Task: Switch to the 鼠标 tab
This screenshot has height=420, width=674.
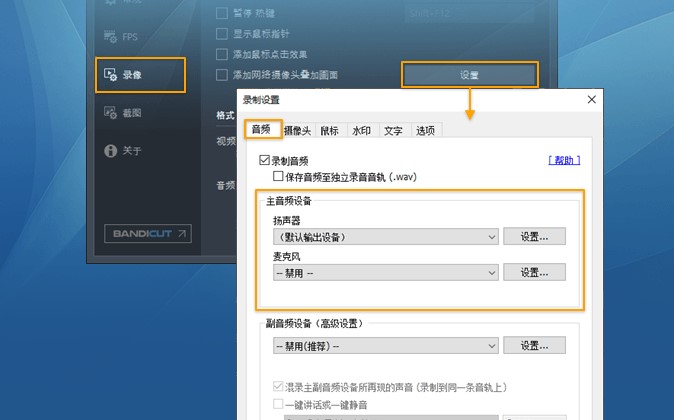Action: [330, 131]
